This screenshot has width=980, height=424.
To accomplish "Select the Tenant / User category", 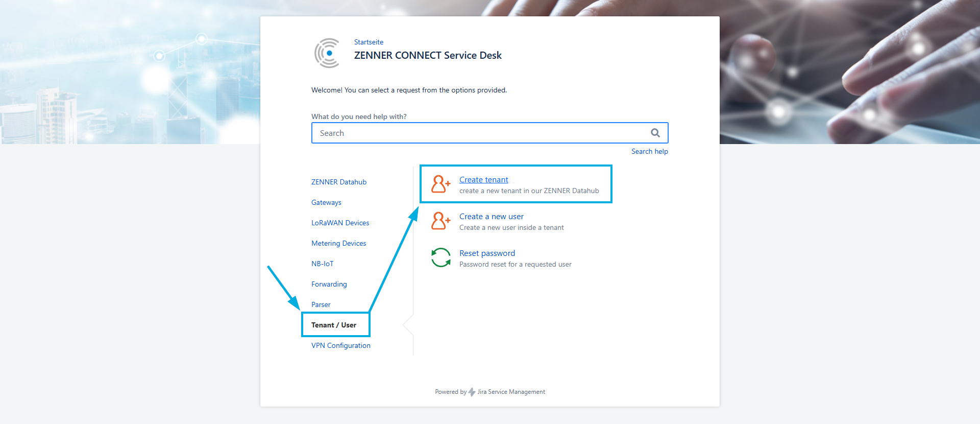I will click(x=334, y=325).
